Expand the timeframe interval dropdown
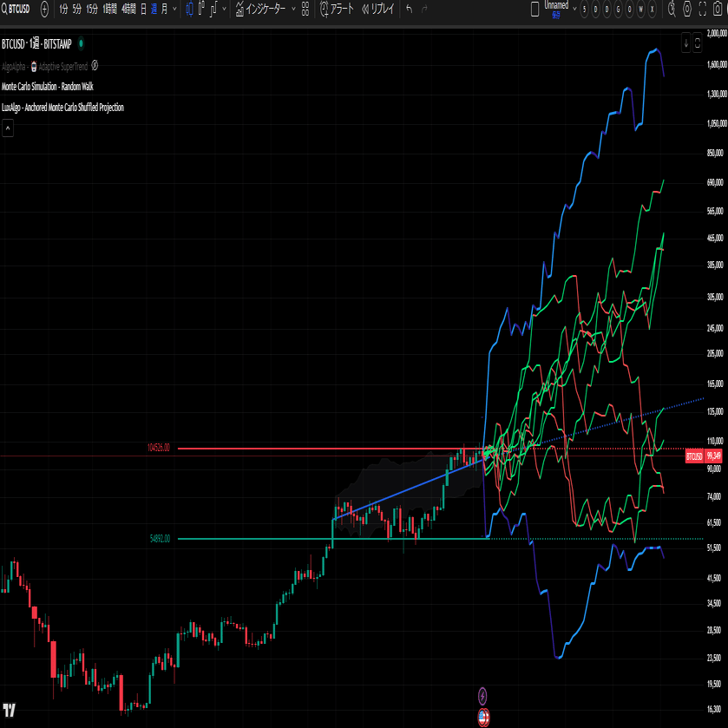Screen dimensions: 728x728 tap(174, 9)
